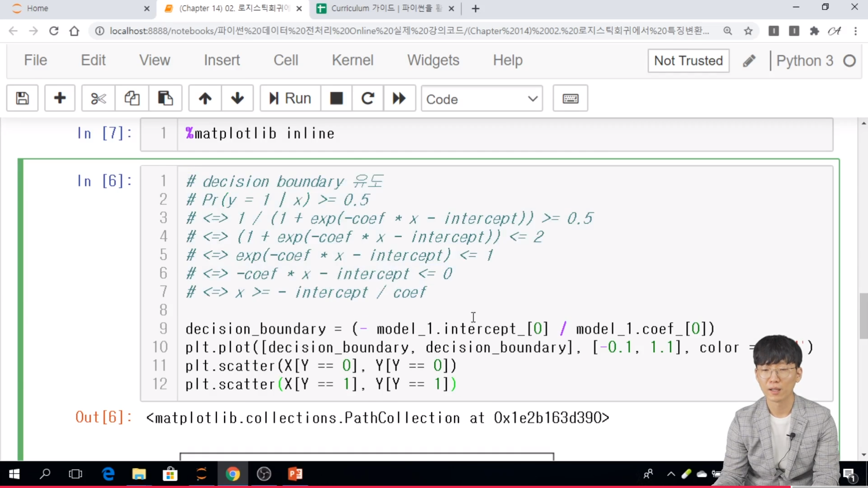Open the cell type Code dropdown
Image resolution: width=868 pixels, height=488 pixels.
(481, 99)
